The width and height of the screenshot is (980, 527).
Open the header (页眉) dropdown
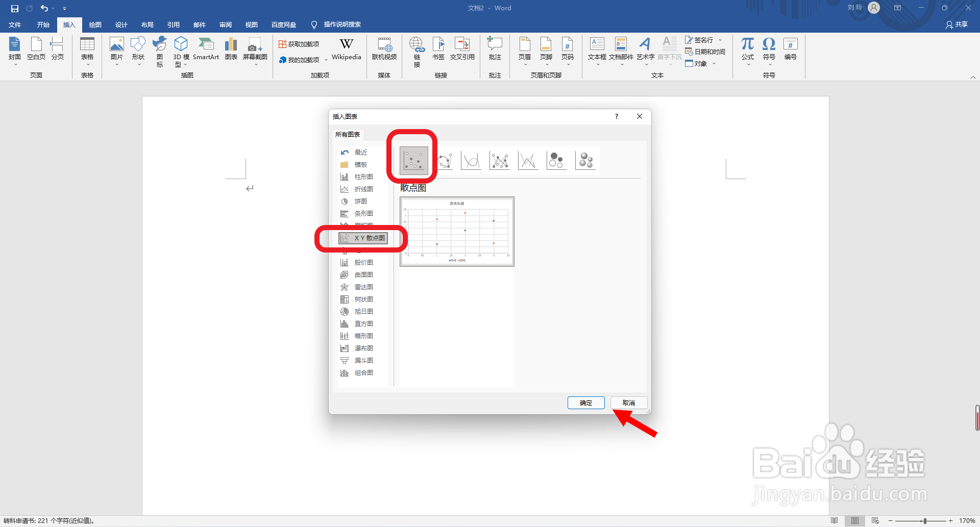pyautogui.click(x=525, y=51)
